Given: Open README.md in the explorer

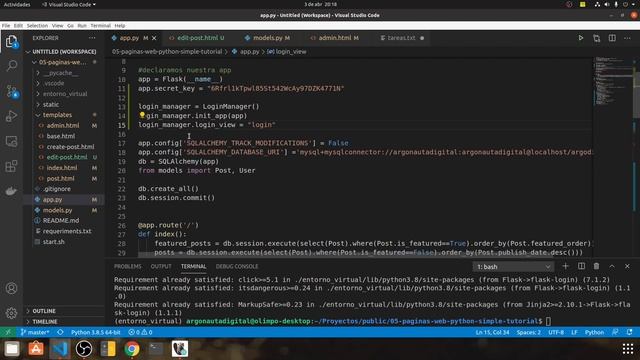Looking at the screenshot, I should coord(61,220).
